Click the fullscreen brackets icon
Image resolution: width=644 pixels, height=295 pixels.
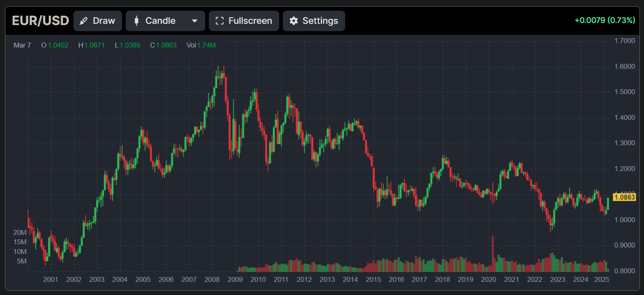coord(219,21)
